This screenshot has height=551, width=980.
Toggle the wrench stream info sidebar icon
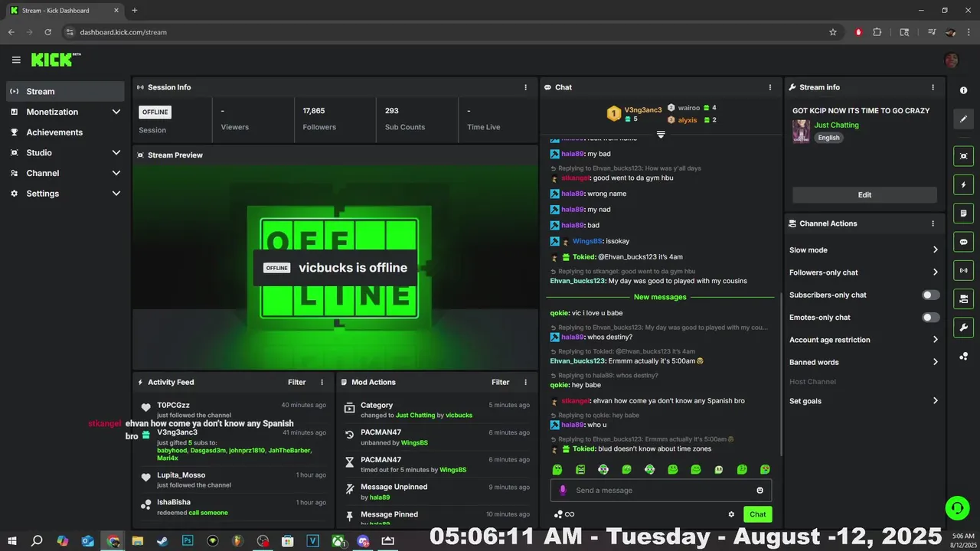pyautogui.click(x=963, y=328)
